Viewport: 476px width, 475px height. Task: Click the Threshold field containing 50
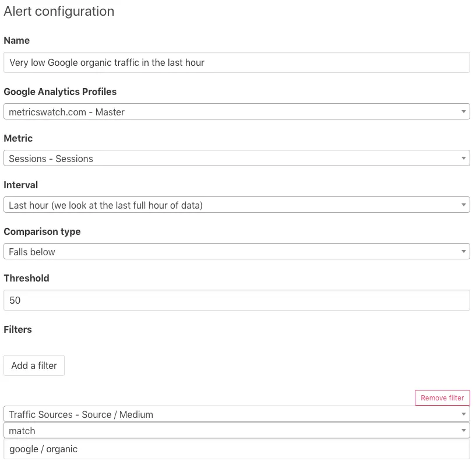click(x=237, y=300)
